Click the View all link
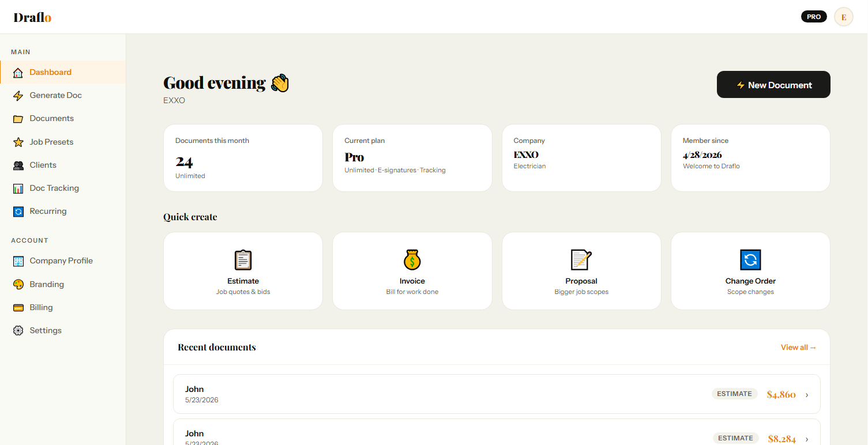This screenshot has width=868, height=445. [x=798, y=348]
